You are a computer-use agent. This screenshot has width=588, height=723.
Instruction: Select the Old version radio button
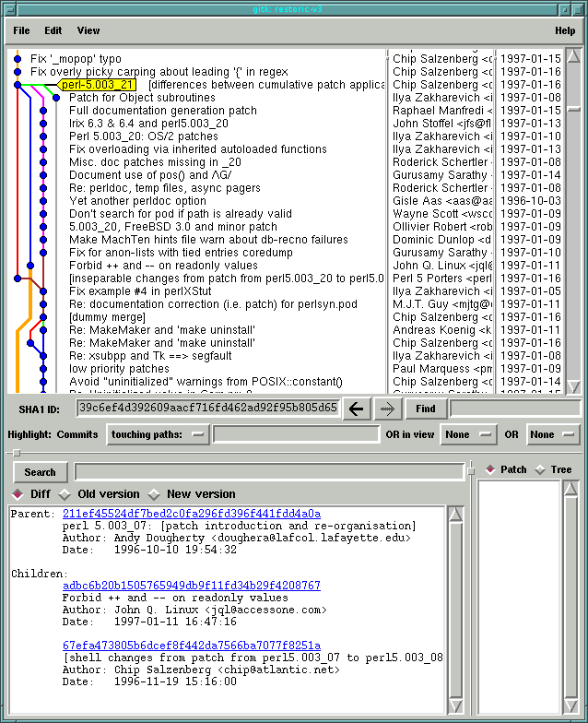[x=65, y=494]
